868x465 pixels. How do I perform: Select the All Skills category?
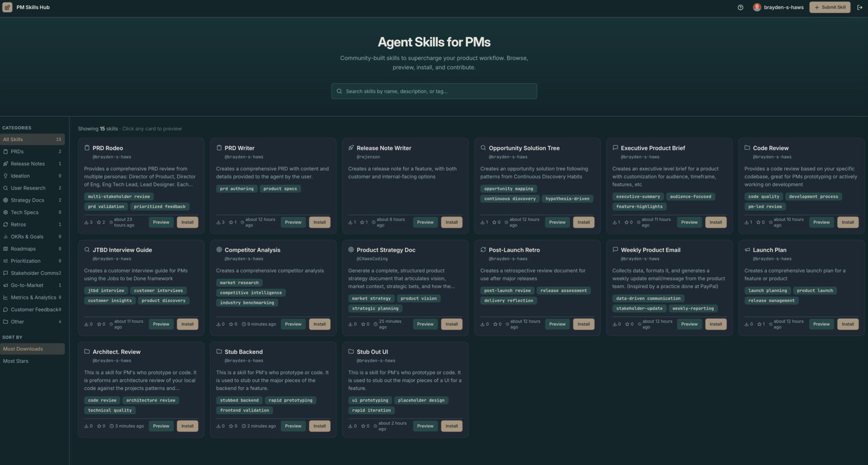tap(32, 139)
